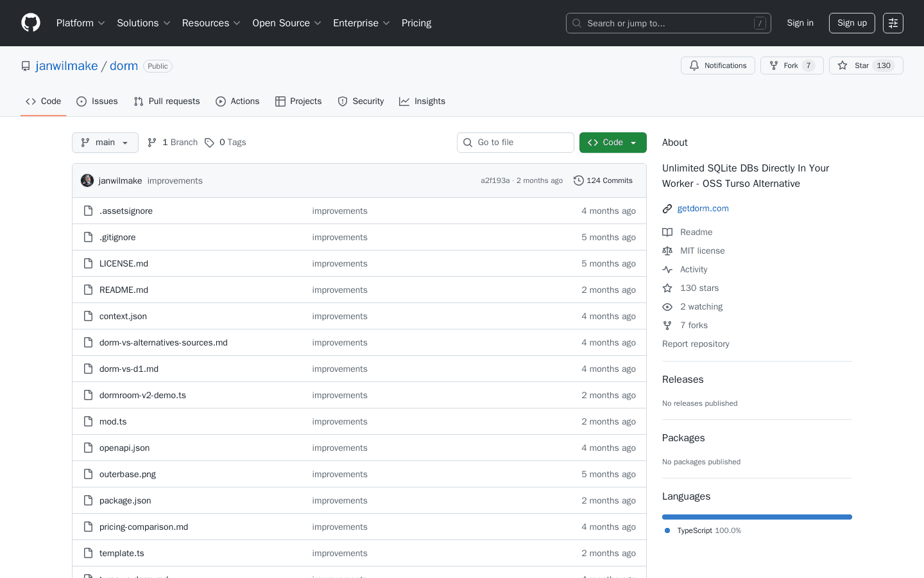Star the repository

click(866, 66)
